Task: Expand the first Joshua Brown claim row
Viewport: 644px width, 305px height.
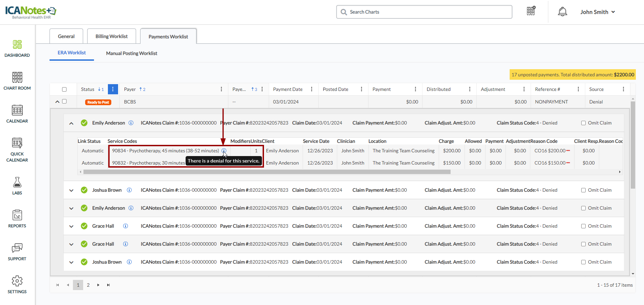Action: tap(71, 190)
